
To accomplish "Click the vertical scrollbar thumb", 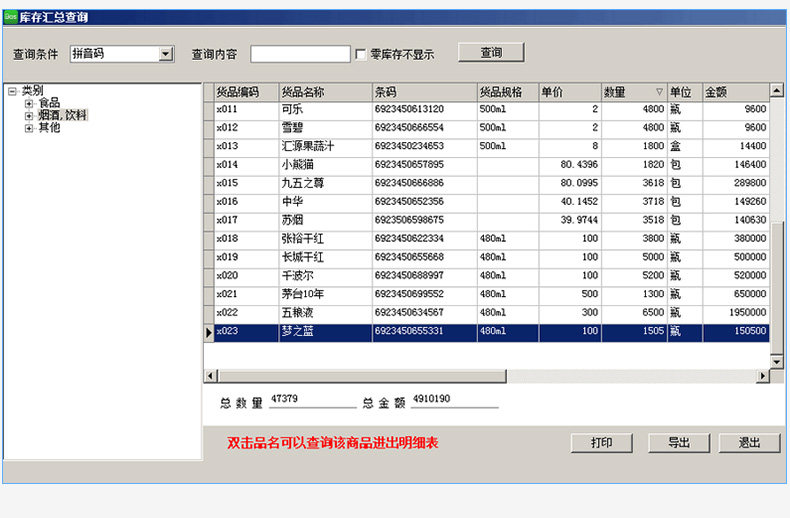I will 776,287.
